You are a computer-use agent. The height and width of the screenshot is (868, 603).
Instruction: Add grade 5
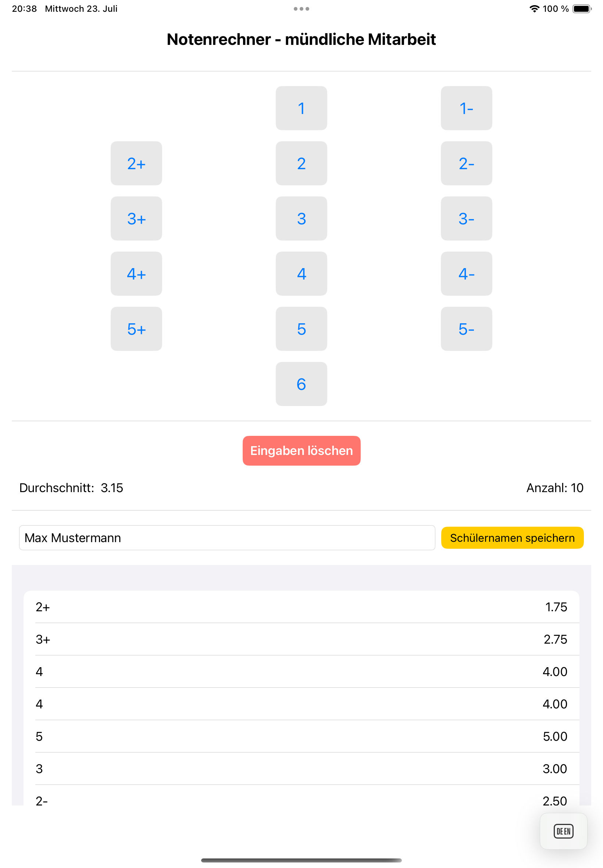pos(301,329)
